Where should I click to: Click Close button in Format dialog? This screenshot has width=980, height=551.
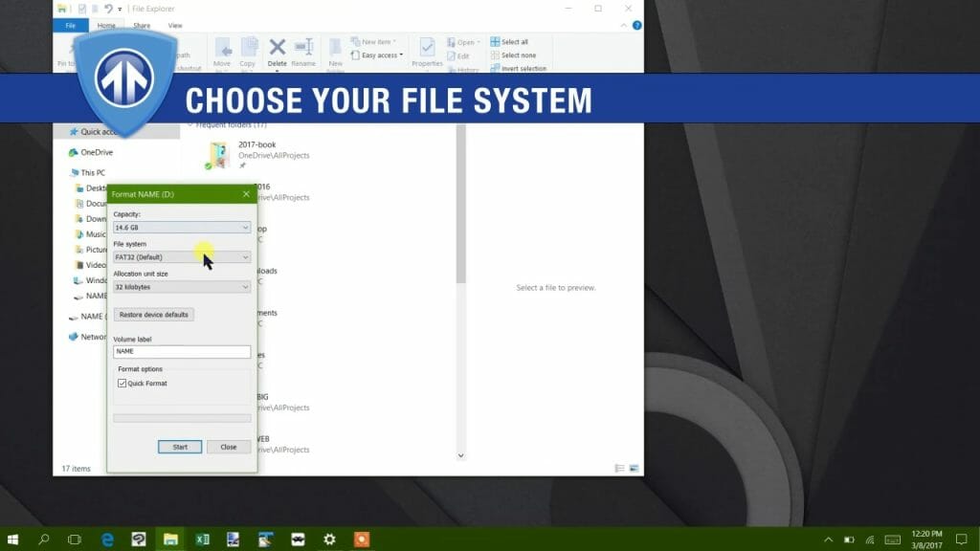click(x=229, y=447)
